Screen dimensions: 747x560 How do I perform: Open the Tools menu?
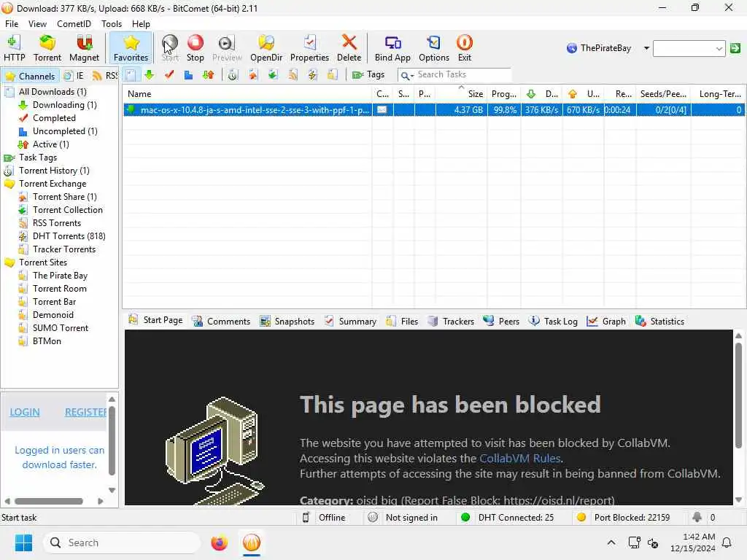pos(112,24)
